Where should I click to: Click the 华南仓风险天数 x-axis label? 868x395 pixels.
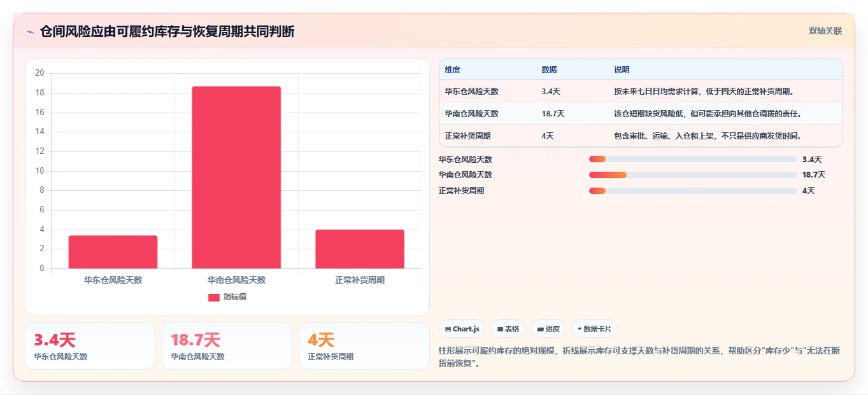(236, 280)
